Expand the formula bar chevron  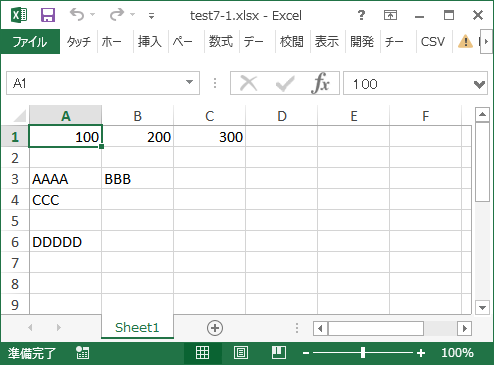tap(479, 85)
